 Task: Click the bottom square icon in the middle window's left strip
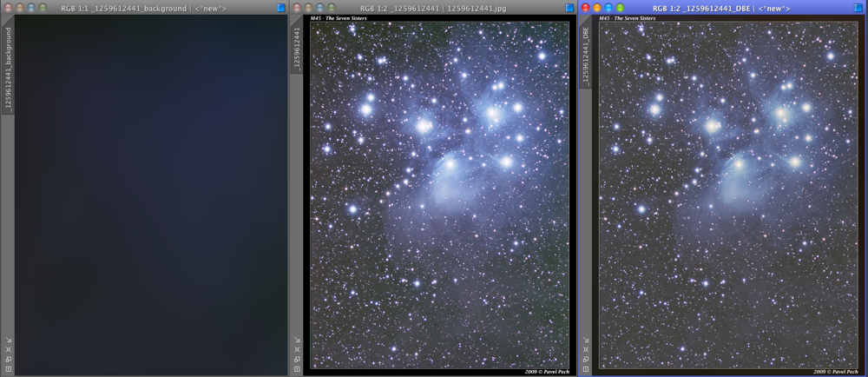(297, 368)
